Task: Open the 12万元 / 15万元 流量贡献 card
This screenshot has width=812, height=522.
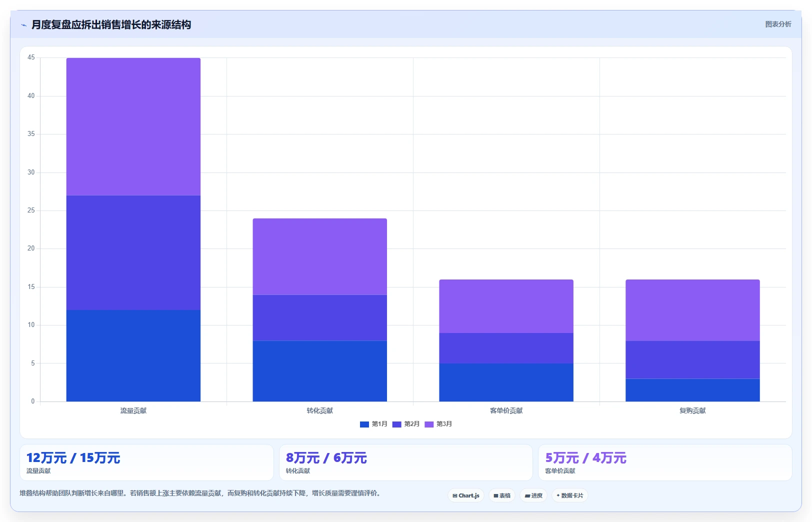Action: (x=146, y=462)
